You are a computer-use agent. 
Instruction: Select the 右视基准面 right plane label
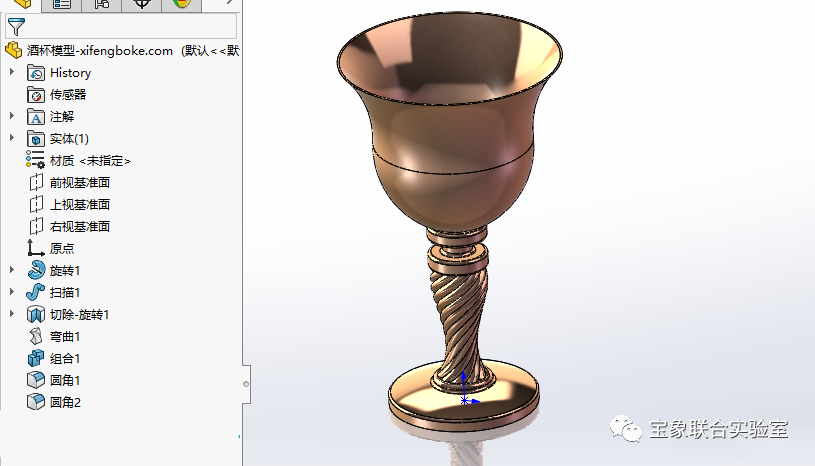click(x=80, y=227)
